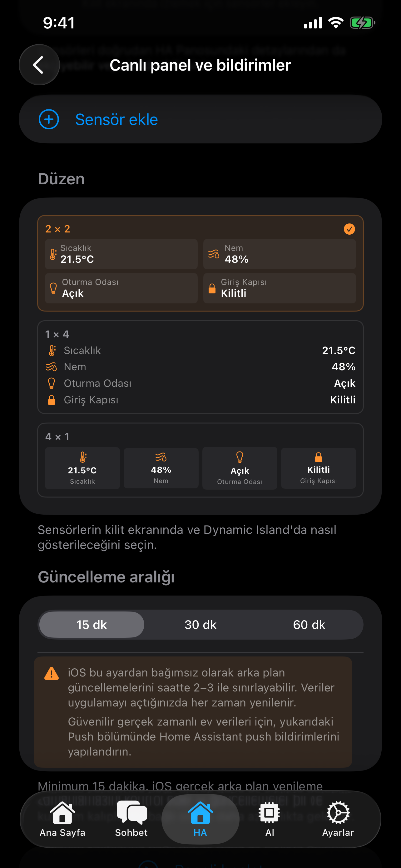This screenshot has width=401, height=868.
Task: Tap the humidity icon in 2 × 2 layout
Action: (x=214, y=254)
